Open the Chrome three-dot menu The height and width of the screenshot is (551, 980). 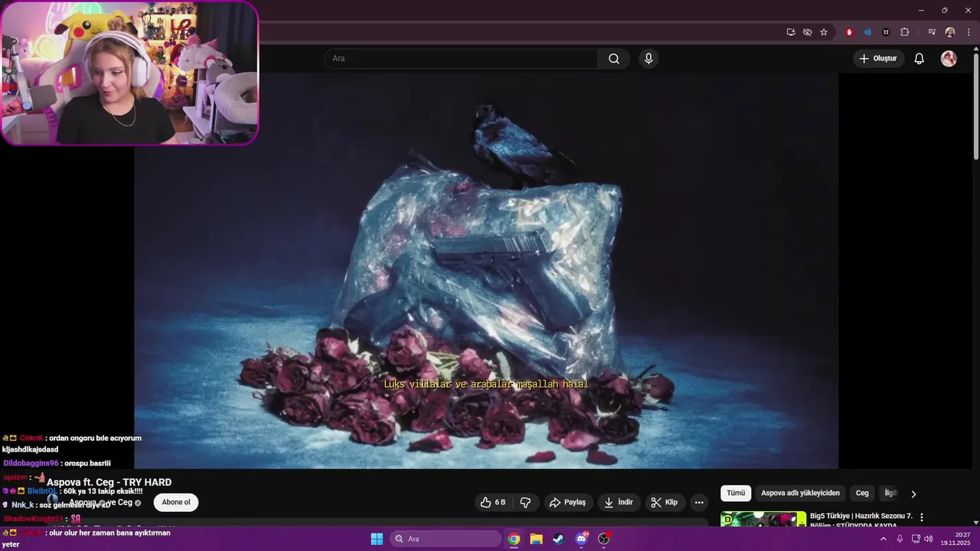tap(969, 32)
